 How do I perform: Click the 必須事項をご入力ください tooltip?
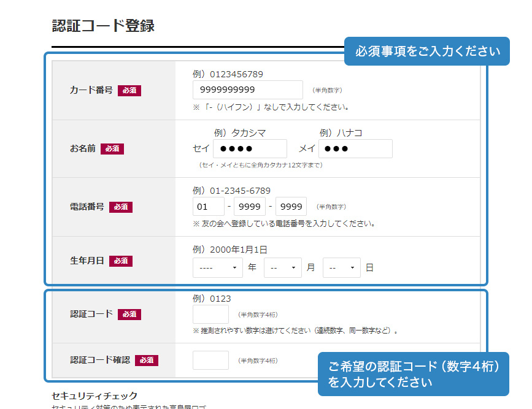pos(427,52)
